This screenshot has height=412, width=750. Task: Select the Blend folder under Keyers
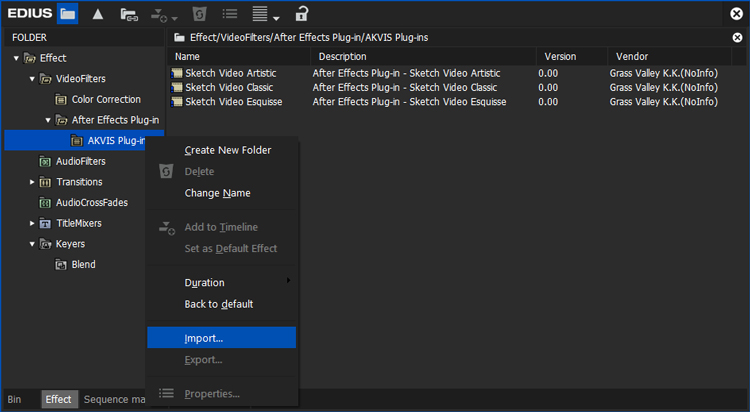83,265
